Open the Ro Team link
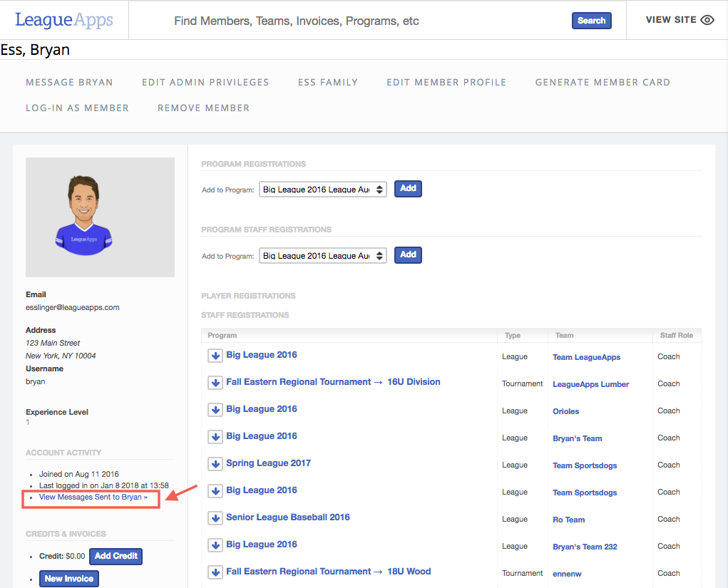Image resolution: width=728 pixels, height=588 pixels. (x=569, y=520)
